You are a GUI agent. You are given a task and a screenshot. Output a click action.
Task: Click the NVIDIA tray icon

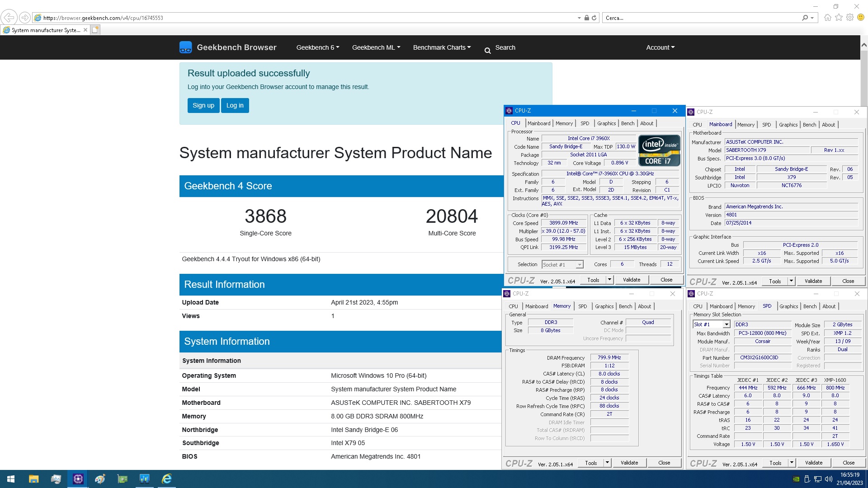(796, 479)
